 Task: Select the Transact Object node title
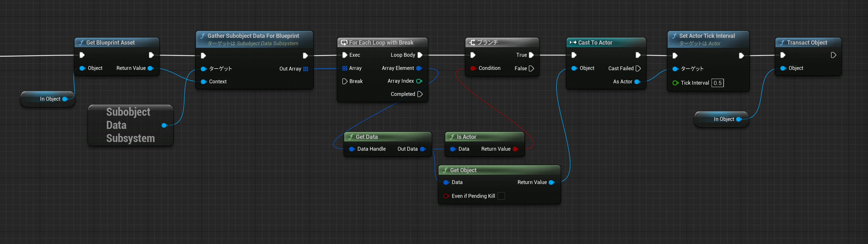click(807, 43)
